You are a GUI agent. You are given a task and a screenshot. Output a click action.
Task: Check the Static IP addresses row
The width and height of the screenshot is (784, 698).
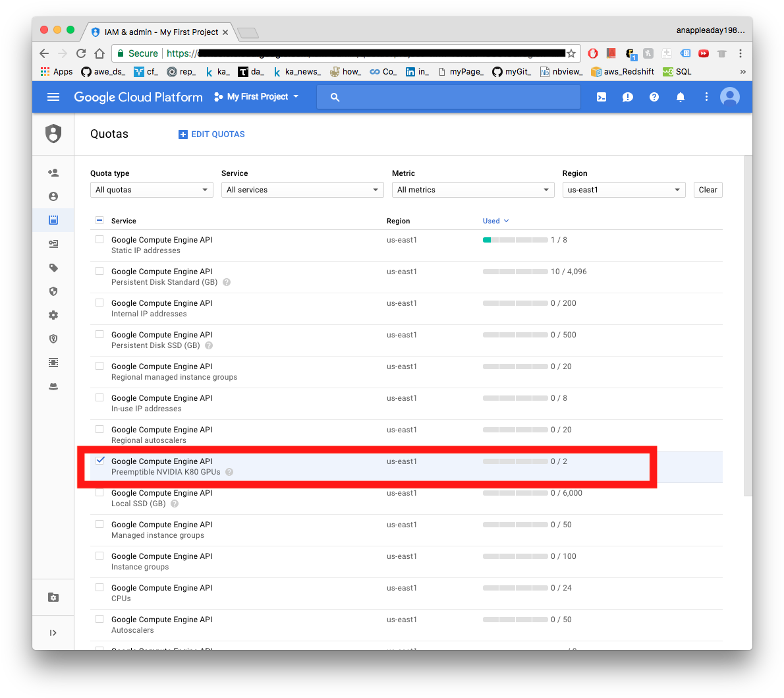(x=99, y=239)
